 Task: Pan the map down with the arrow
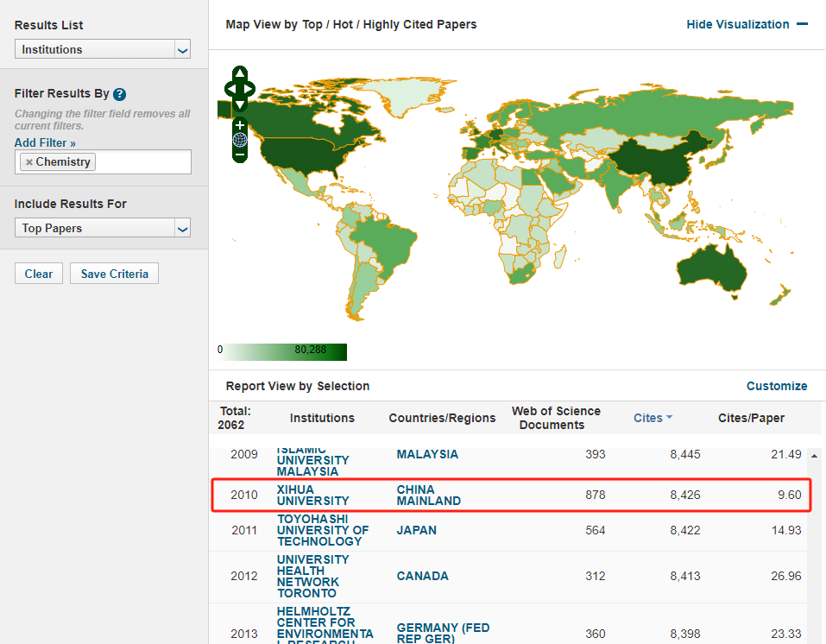(x=240, y=104)
